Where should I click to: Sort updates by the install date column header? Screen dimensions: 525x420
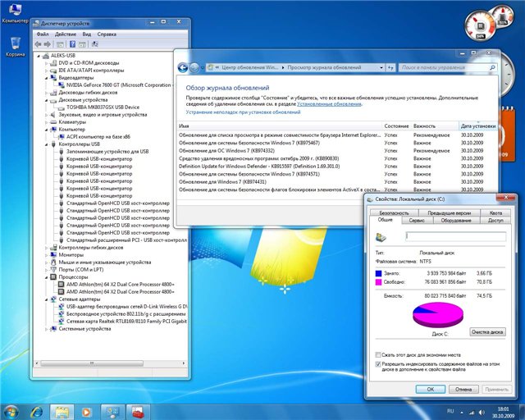[477, 126]
